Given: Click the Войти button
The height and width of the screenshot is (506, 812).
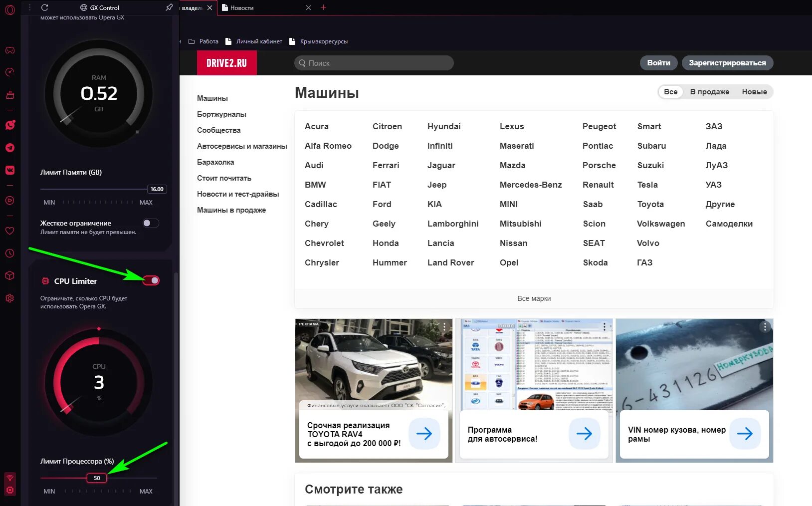Looking at the screenshot, I should [659, 63].
